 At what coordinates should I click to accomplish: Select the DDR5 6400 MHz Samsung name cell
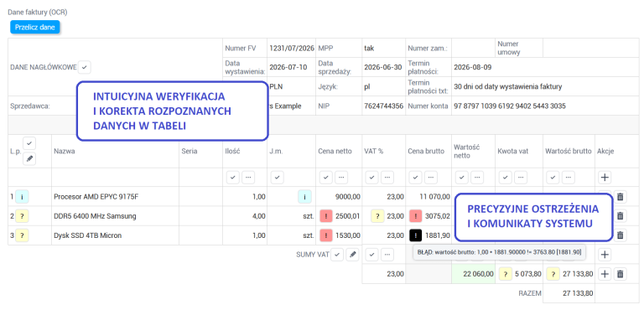click(x=116, y=216)
